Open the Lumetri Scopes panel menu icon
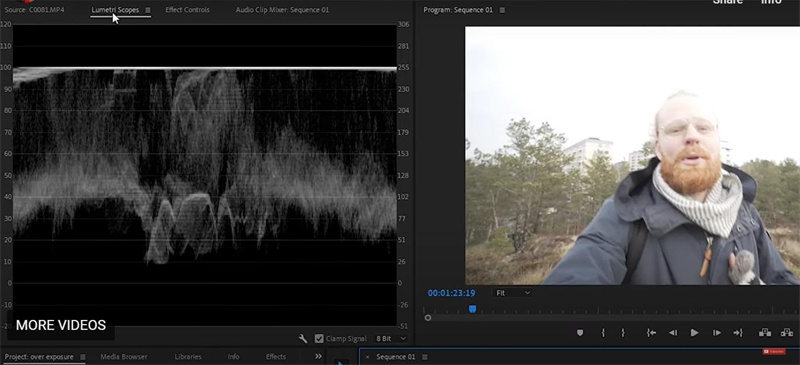 click(x=148, y=10)
